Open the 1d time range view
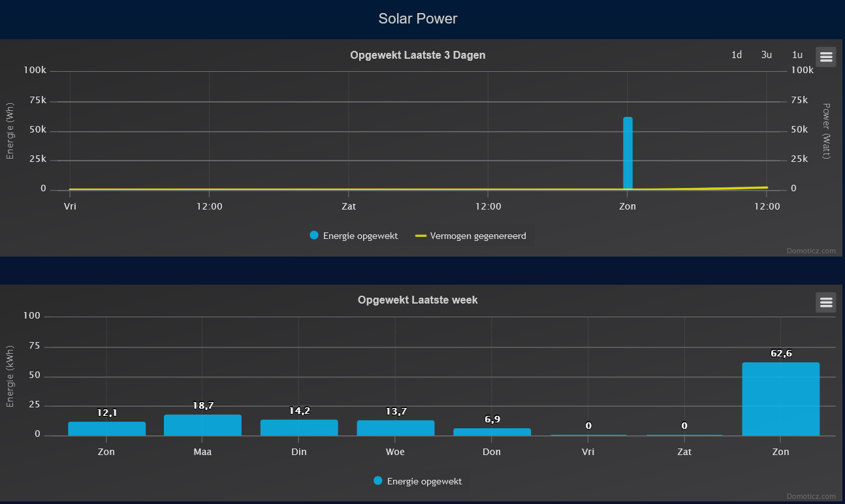Viewport: 845px width, 504px height. coord(736,55)
